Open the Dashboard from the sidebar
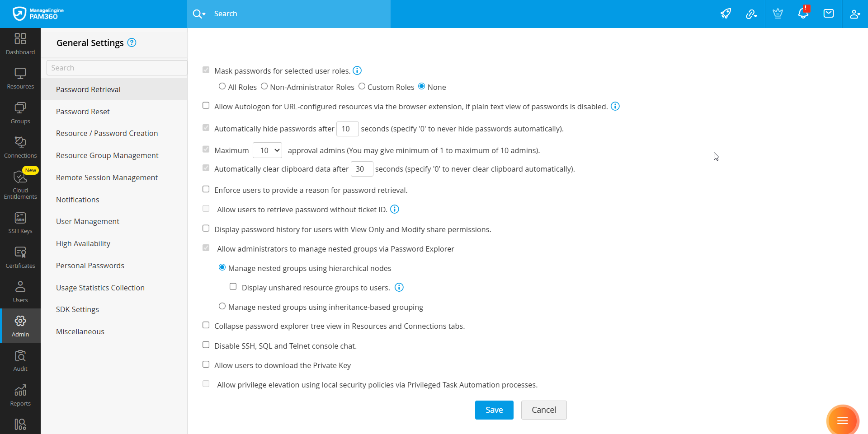The width and height of the screenshot is (868, 434). (x=20, y=43)
